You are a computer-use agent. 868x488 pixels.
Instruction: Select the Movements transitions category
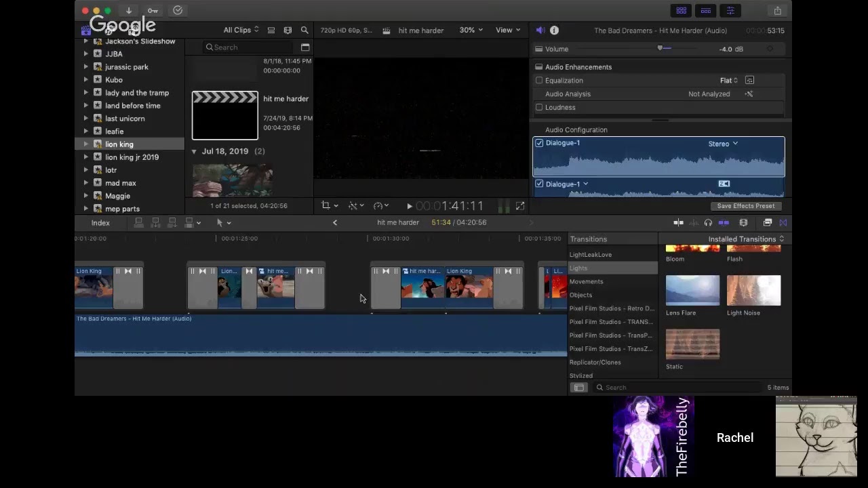tap(586, 281)
